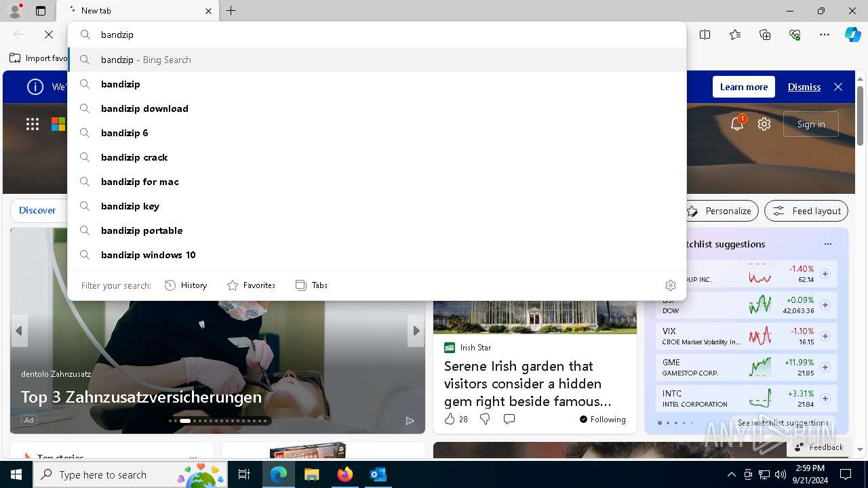Click the Learn more button
The height and width of the screenshot is (488, 868).
pyautogui.click(x=744, y=87)
